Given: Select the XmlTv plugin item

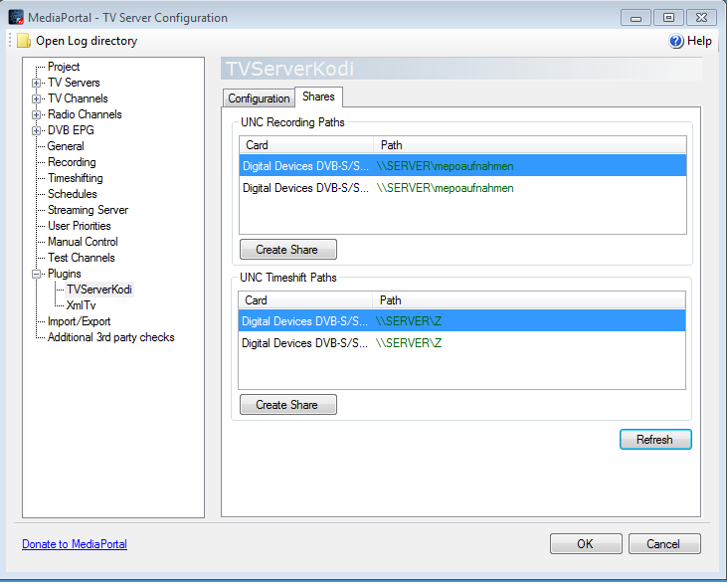Looking at the screenshot, I should click(x=81, y=305).
